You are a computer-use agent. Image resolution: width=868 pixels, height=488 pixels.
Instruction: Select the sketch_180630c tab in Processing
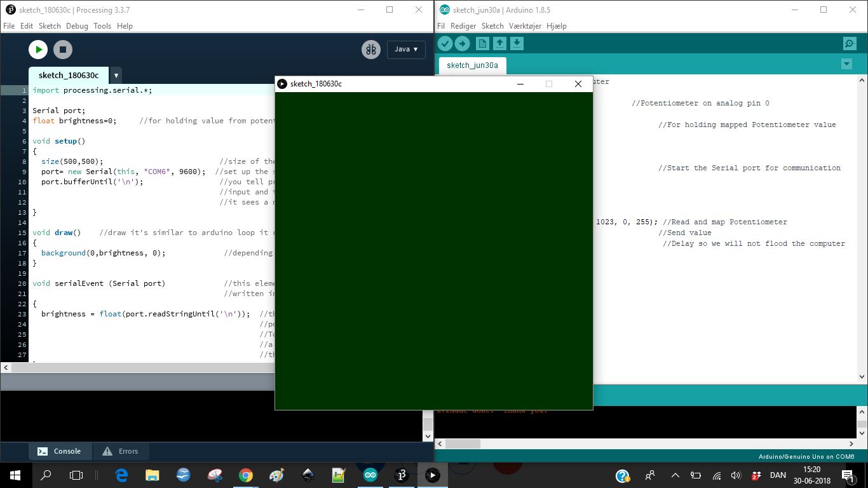pyautogui.click(x=69, y=75)
